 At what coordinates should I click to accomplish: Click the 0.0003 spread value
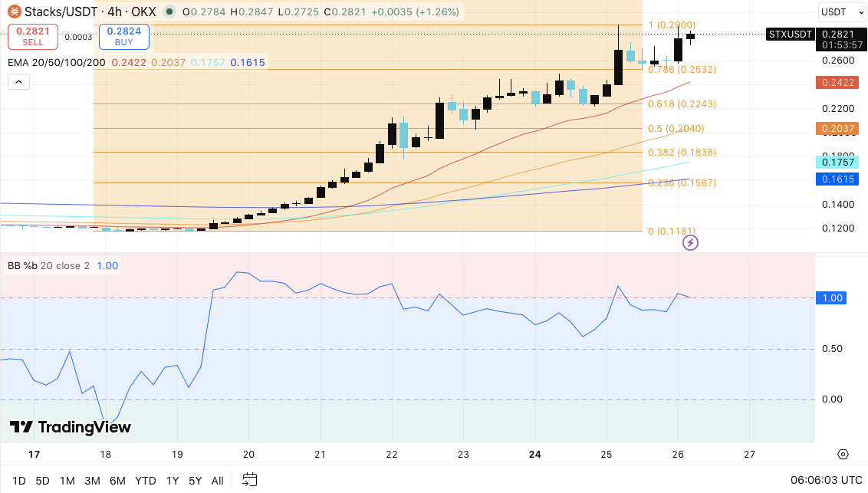[78, 37]
